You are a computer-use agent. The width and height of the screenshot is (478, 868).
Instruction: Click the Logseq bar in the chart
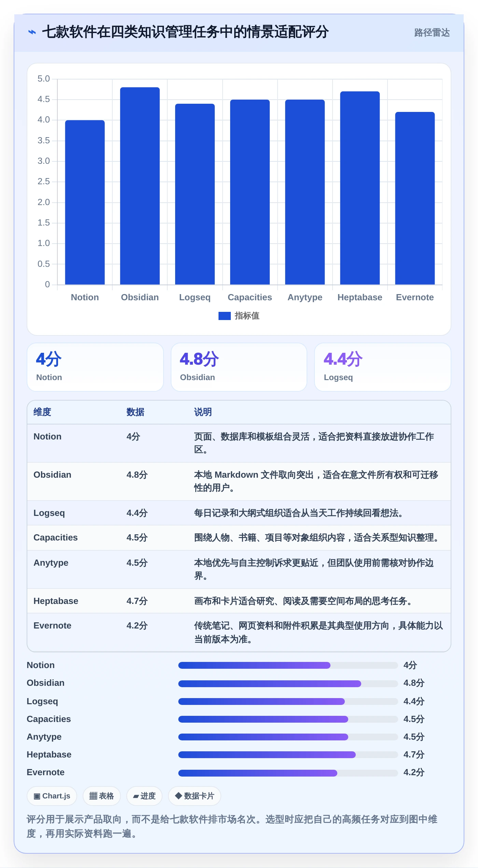pyautogui.click(x=195, y=194)
